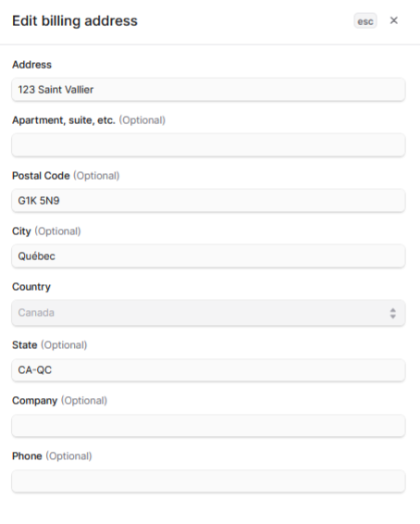Click the State field label

pyautogui.click(x=24, y=345)
